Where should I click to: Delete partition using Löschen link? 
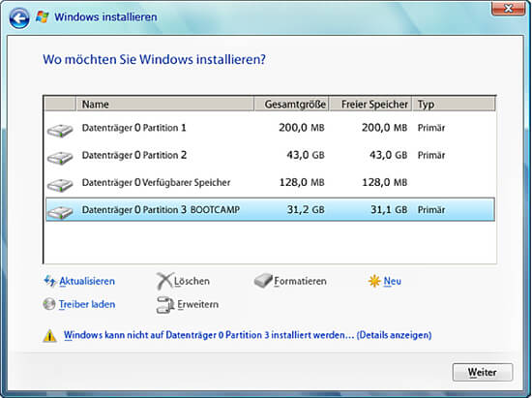point(192,281)
